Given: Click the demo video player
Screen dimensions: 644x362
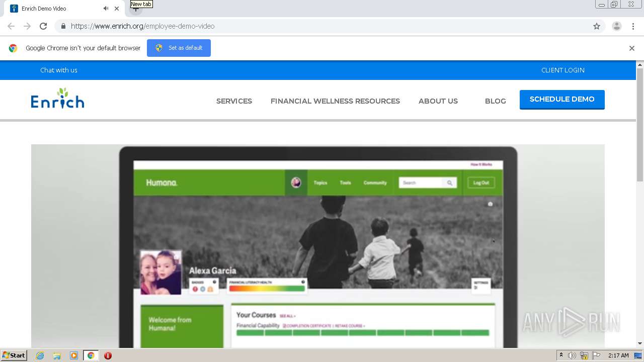Looking at the screenshot, I should pos(318,246).
